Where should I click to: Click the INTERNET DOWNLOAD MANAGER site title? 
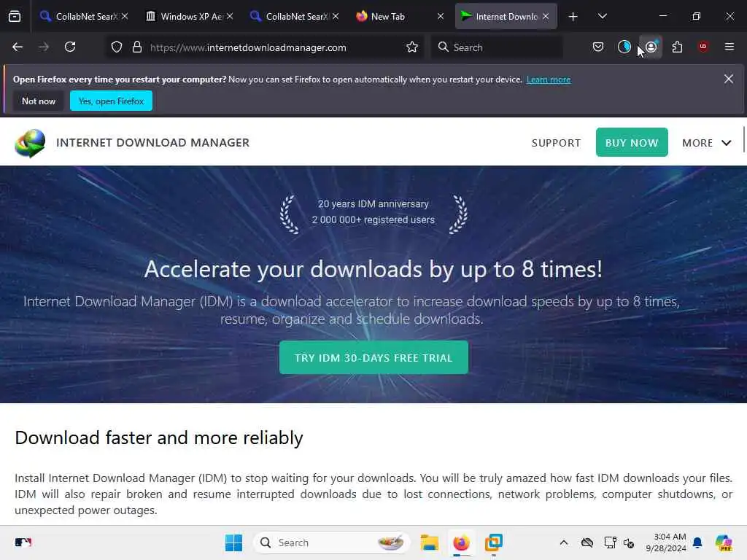tap(153, 143)
